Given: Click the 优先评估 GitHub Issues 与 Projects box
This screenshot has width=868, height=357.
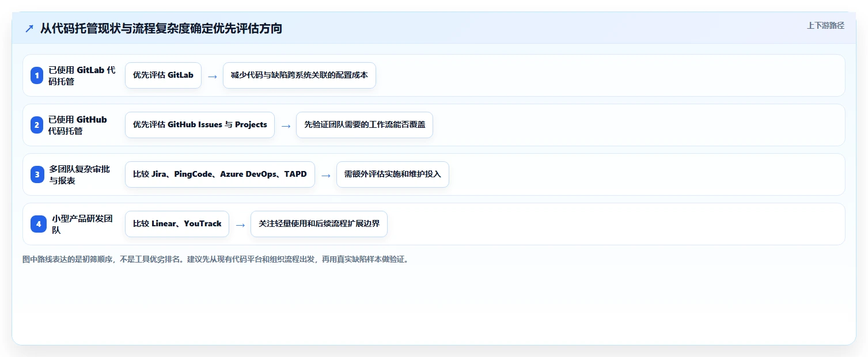Looking at the screenshot, I should (x=200, y=125).
